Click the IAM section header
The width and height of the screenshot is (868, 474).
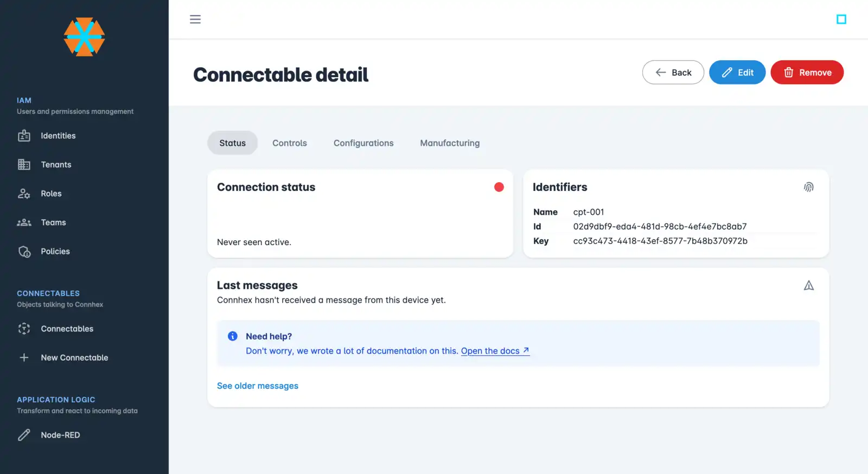(24, 100)
